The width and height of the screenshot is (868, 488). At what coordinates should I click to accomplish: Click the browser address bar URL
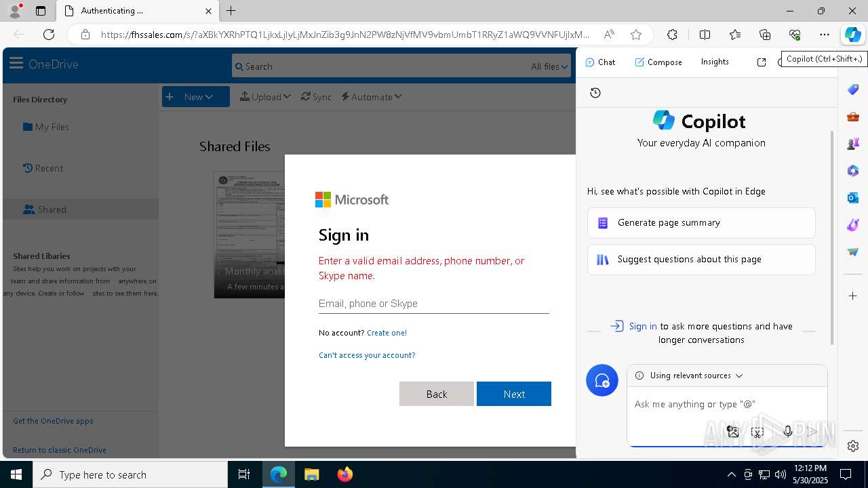(344, 35)
